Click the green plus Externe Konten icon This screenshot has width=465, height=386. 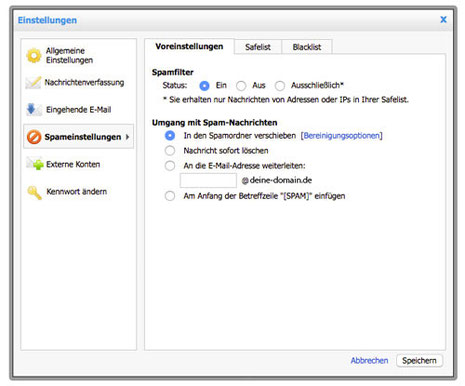click(x=35, y=164)
